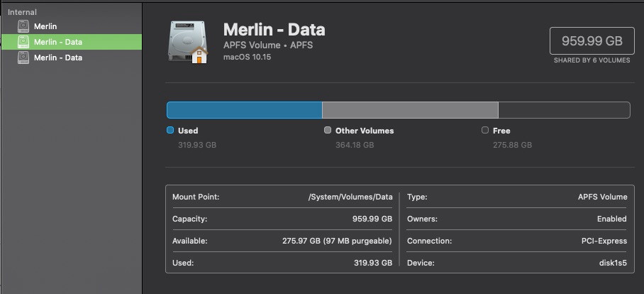Select the Merlin volume name in sidebar

pyautogui.click(x=45, y=27)
